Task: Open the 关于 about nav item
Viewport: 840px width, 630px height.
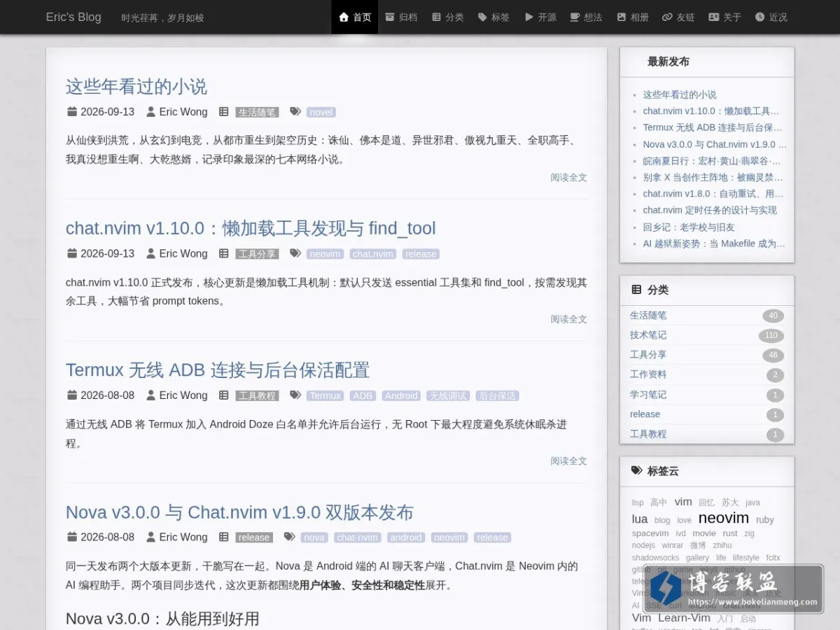Action: pos(724,17)
